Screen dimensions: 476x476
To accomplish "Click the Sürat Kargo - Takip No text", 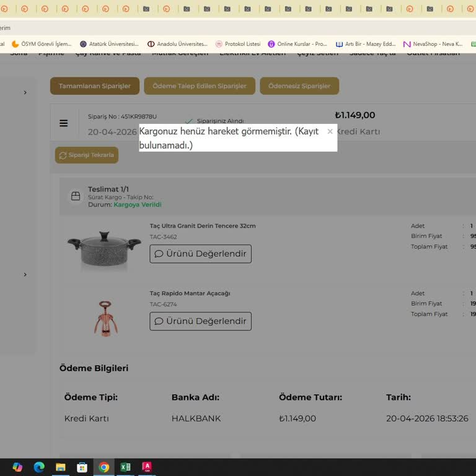I will pyautogui.click(x=120, y=197).
